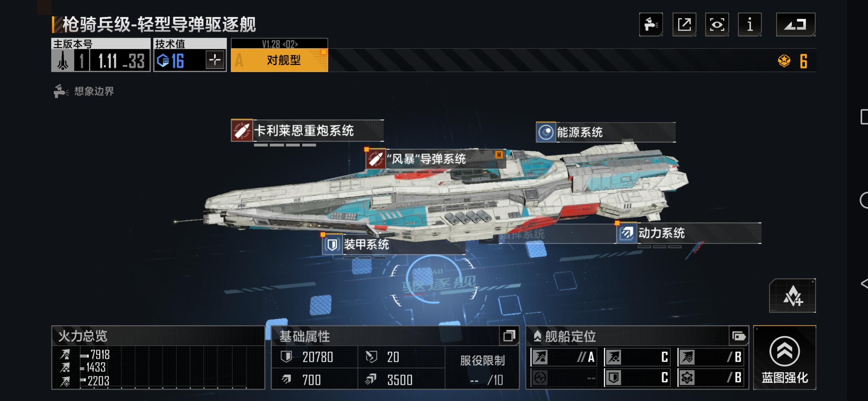
Task: Open the 能源系统 module label
Action: pyautogui.click(x=606, y=132)
